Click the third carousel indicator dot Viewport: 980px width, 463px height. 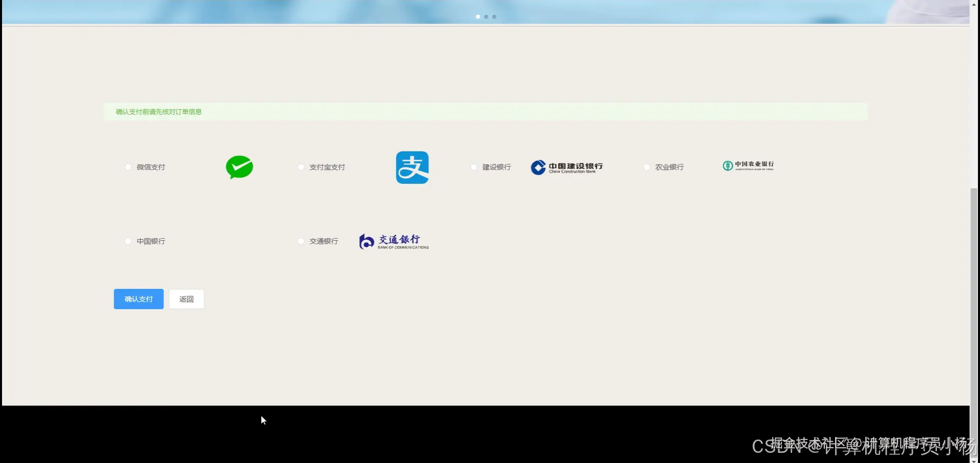point(494,17)
